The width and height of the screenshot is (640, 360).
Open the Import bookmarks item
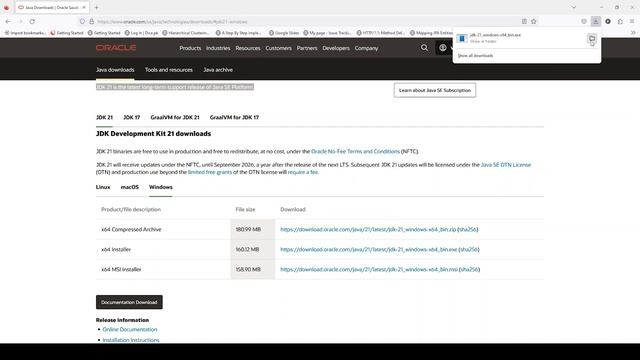tap(25, 33)
